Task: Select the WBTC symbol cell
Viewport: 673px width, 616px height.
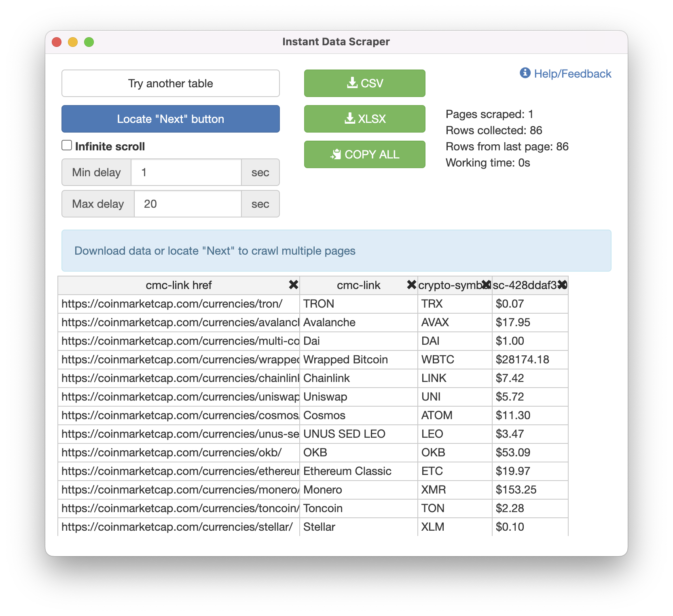Action: [x=455, y=360]
